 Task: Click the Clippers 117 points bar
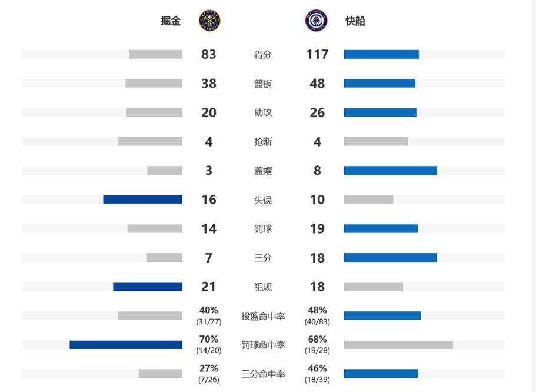(x=381, y=54)
